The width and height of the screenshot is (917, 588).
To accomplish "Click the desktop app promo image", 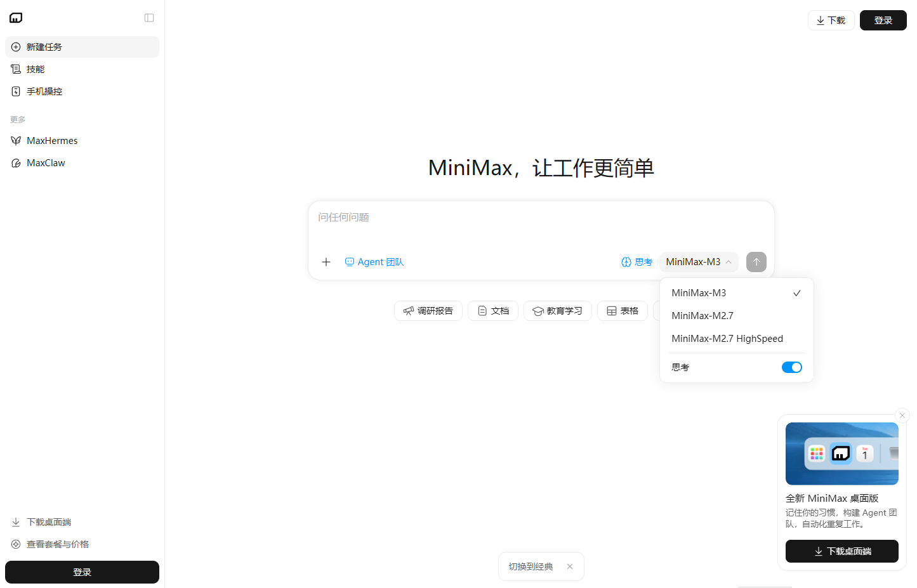I will [842, 454].
